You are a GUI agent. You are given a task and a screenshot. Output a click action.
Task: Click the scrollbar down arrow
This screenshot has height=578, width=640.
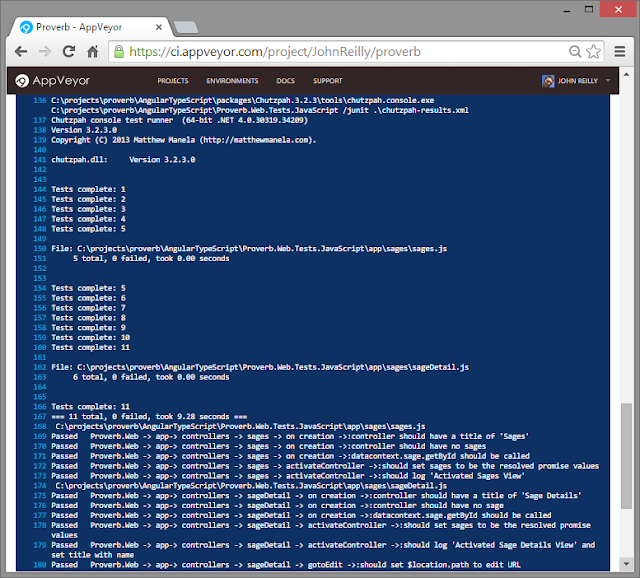[626, 564]
